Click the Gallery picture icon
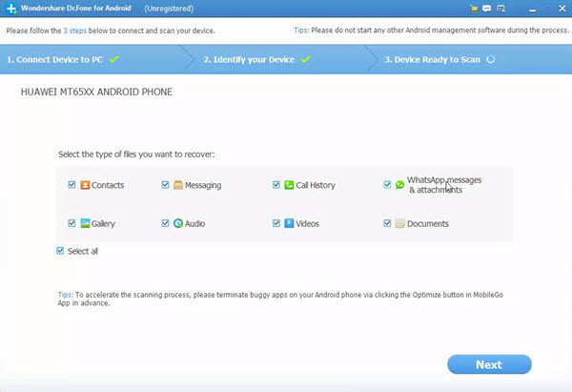The width and height of the screenshot is (572, 392). (85, 223)
